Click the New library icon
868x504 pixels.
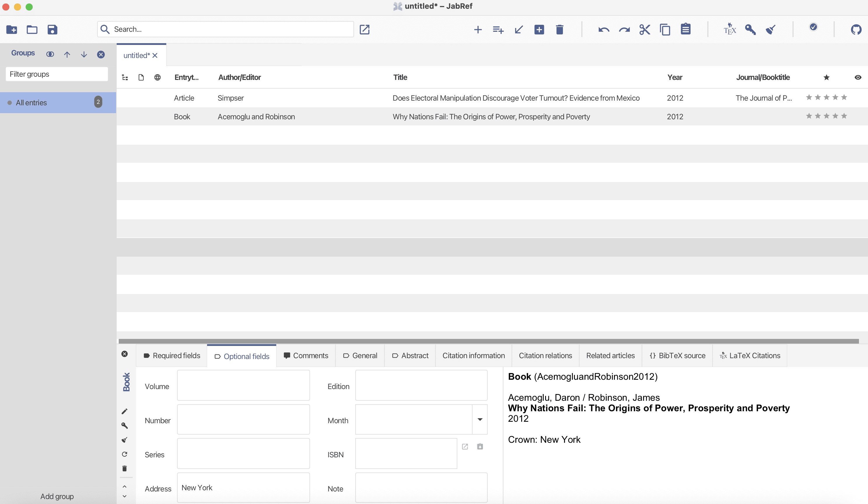click(12, 30)
